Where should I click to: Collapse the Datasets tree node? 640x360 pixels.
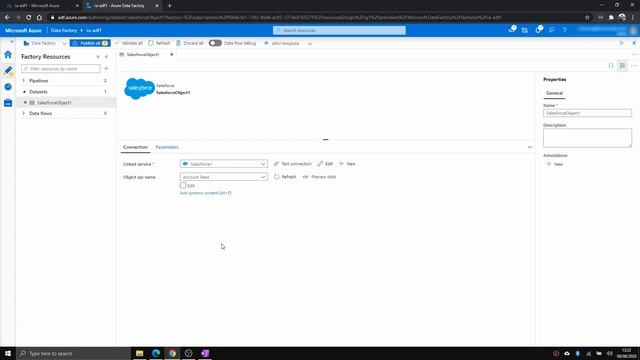[x=24, y=92]
